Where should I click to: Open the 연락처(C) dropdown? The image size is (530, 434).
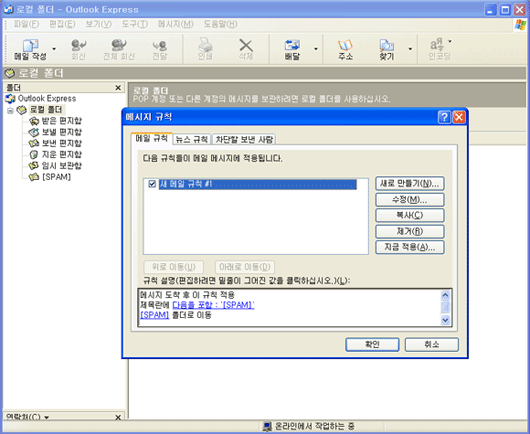(x=47, y=417)
